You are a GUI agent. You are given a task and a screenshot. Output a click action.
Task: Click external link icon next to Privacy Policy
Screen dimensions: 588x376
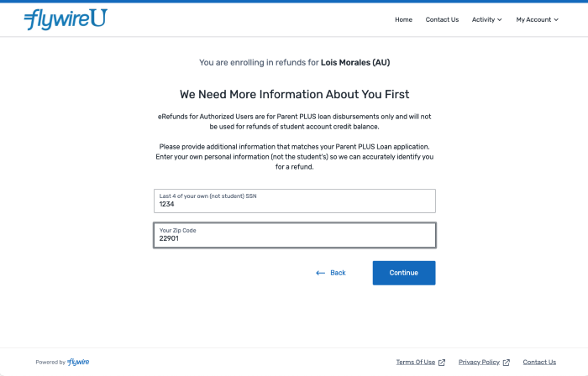(x=506, y=363)
